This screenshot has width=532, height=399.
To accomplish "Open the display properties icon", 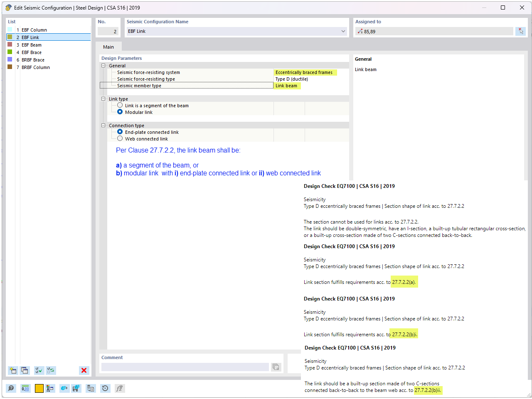I will click(x=50, y=388).
